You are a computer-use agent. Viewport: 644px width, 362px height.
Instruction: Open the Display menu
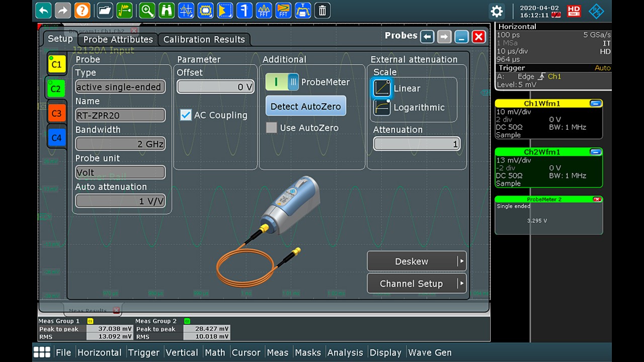[385, 352]
